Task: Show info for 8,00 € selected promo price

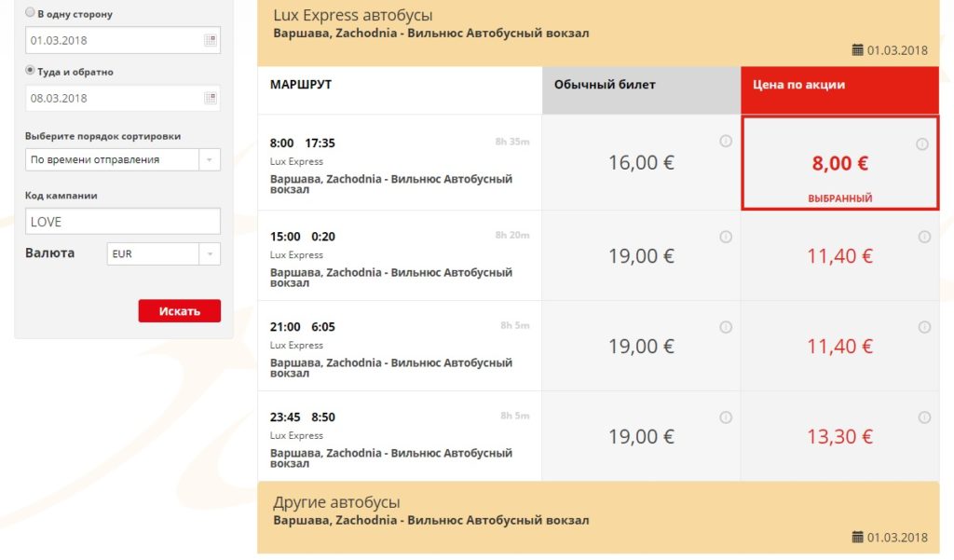Action: pos(922,144)
